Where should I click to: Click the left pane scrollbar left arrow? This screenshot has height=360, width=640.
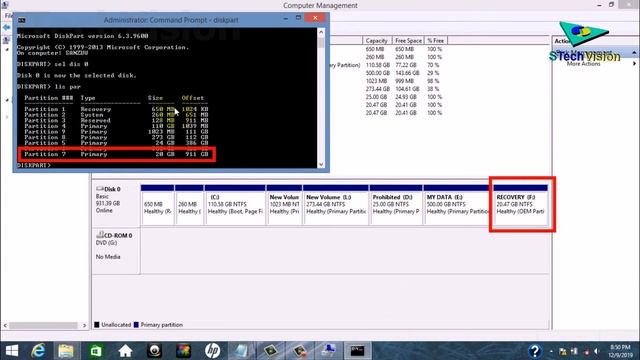pos(5,325)
